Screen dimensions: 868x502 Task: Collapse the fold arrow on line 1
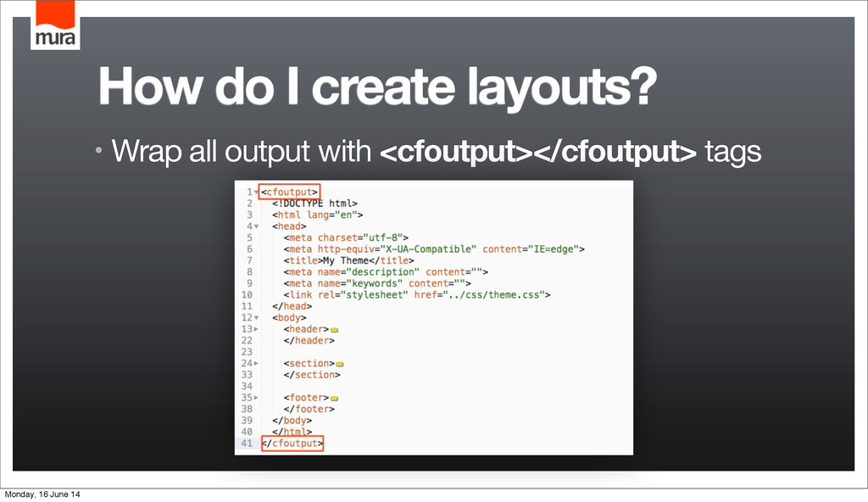coord(256,192)
